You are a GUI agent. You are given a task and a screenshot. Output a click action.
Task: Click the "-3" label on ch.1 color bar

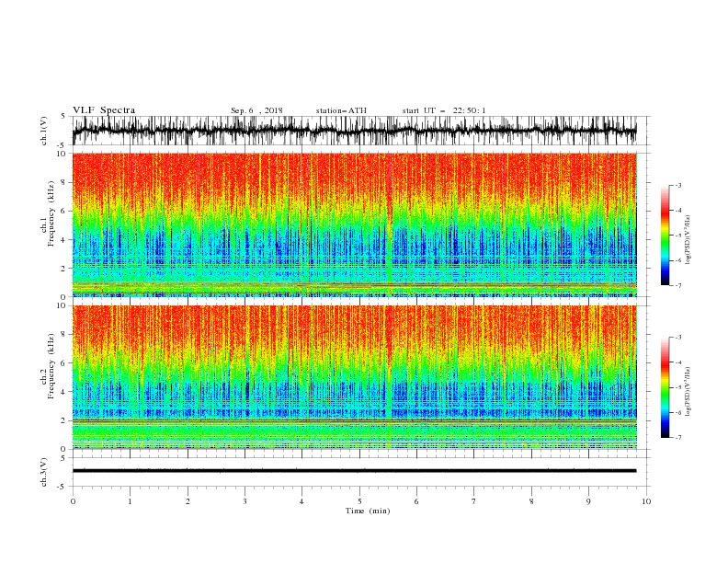coord(678,185)
